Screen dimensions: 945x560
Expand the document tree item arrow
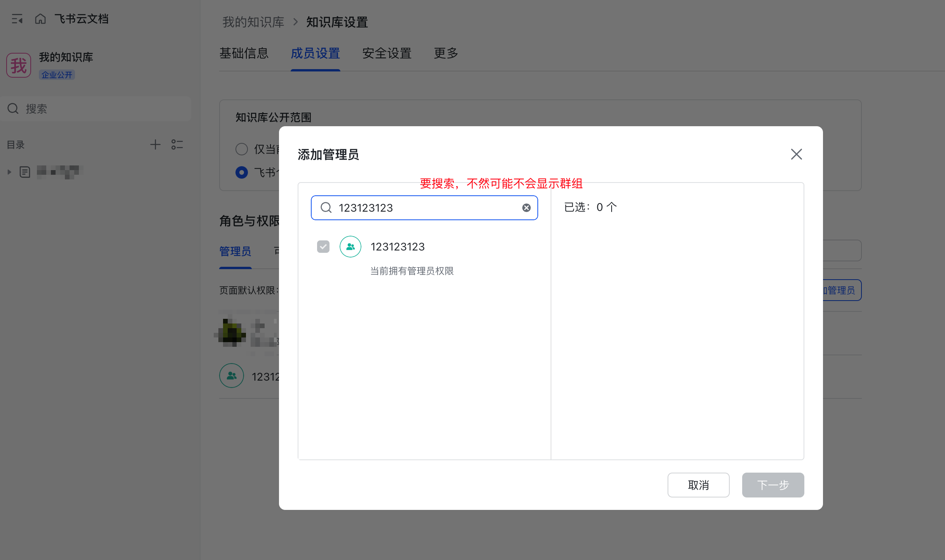click(x=9, y=172)
